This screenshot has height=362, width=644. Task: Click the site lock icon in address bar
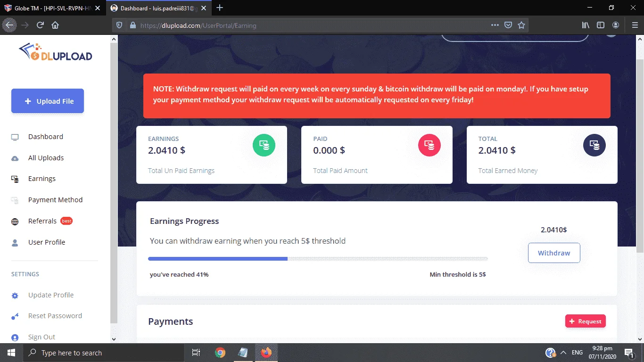pyautogui.click(x=132, y=25)
